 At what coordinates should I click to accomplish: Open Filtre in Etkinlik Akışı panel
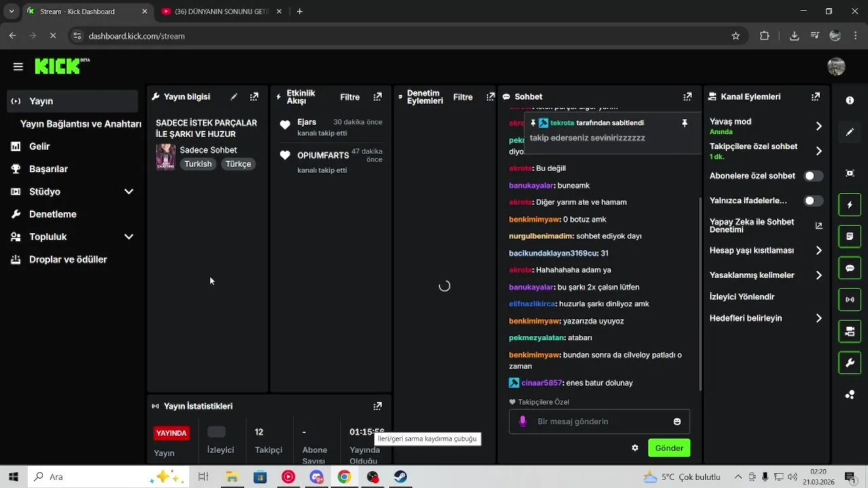[x=350, y=97]
